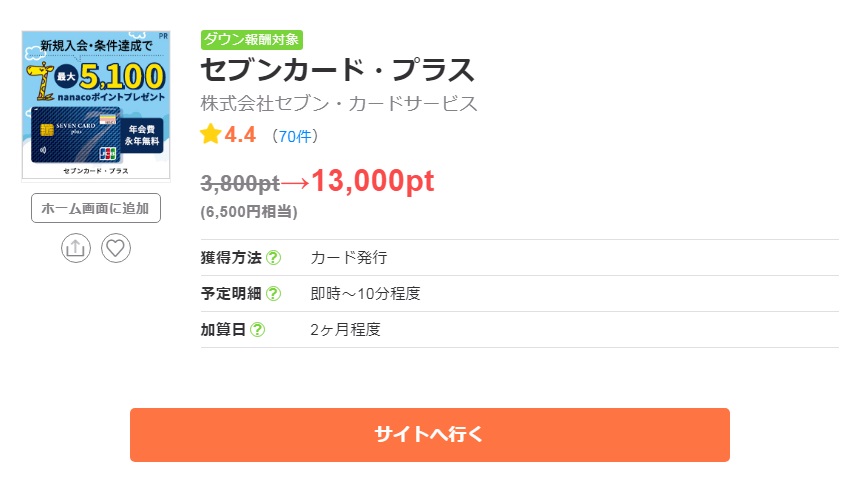Screen dimensions: 866x479
Task: Click the ダウン報酬対象 green badge
Action: pos(252,40)
